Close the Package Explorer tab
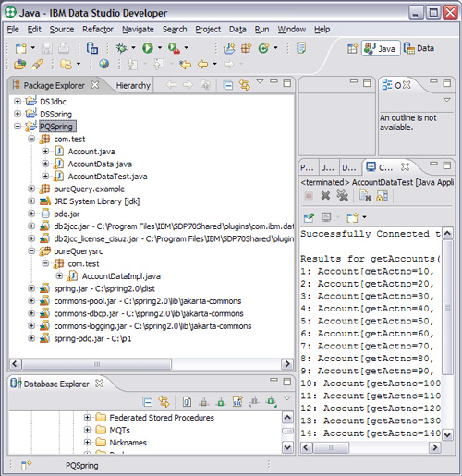The width and height of the screenshot is (462, 476). (95, 85)
